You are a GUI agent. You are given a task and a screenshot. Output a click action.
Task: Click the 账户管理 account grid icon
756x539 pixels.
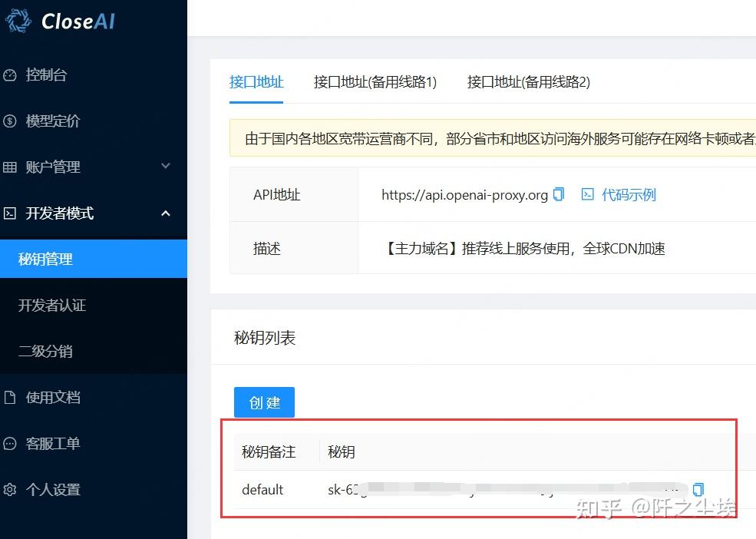click(11, 167)
